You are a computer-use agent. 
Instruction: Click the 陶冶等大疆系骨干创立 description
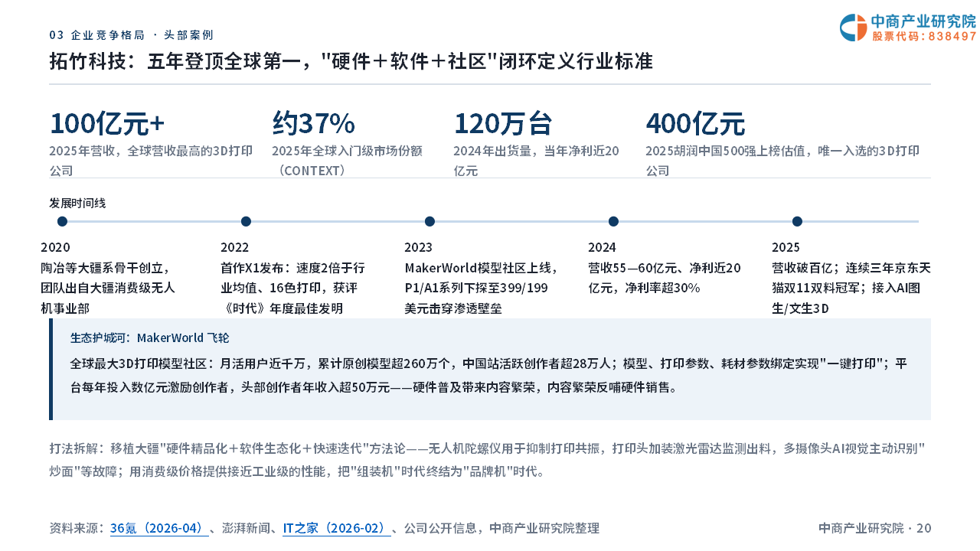[x=108, y=289]
